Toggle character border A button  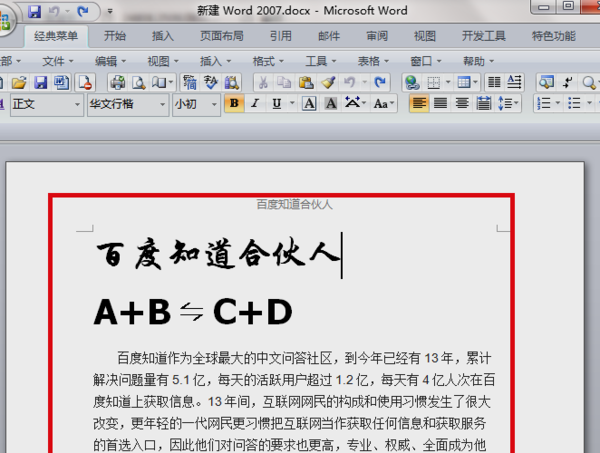(309, 103)
